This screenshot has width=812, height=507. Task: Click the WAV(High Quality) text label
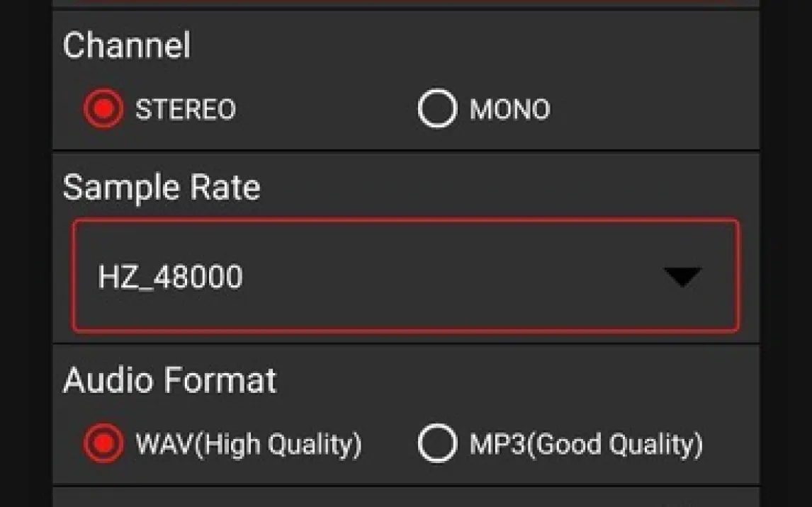coord(249,445)
